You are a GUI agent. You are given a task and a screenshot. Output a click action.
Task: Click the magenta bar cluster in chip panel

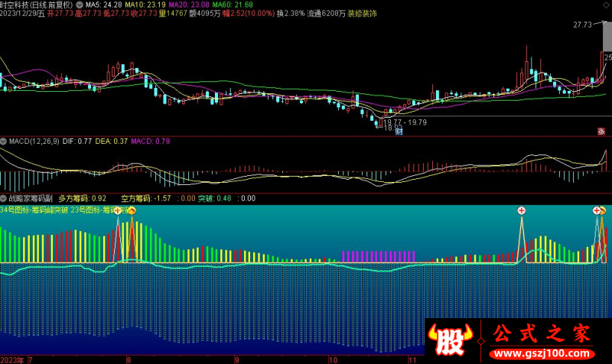point(379,256)
